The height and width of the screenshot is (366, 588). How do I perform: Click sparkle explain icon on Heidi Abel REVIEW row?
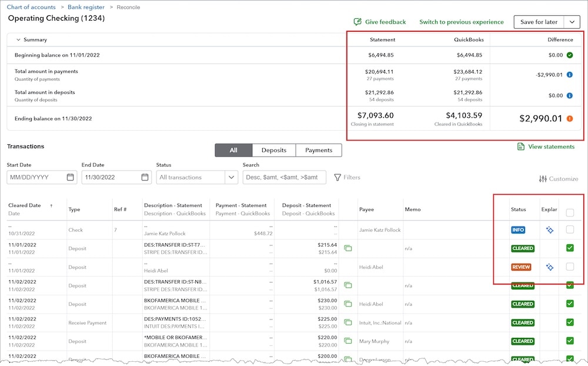[550, 267]
